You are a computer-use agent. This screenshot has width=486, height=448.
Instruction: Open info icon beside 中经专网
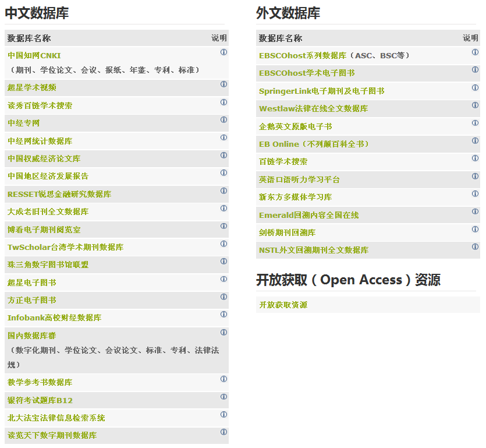tap(224, 120)
